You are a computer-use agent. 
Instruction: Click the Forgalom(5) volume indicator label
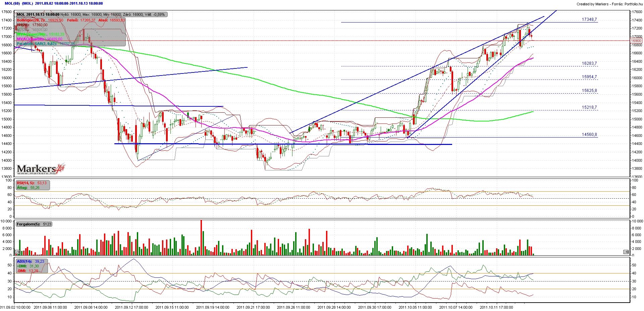pyautogui.click(x=34, y=224)
